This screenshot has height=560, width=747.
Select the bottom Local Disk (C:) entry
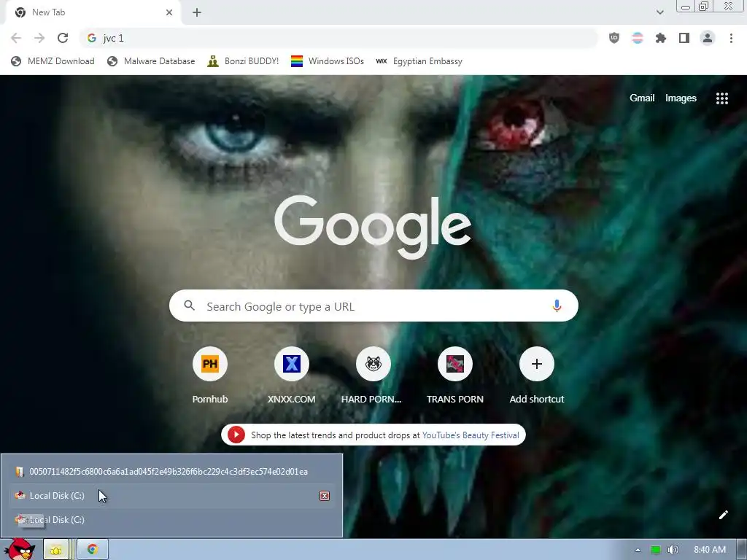coord(171,519)
